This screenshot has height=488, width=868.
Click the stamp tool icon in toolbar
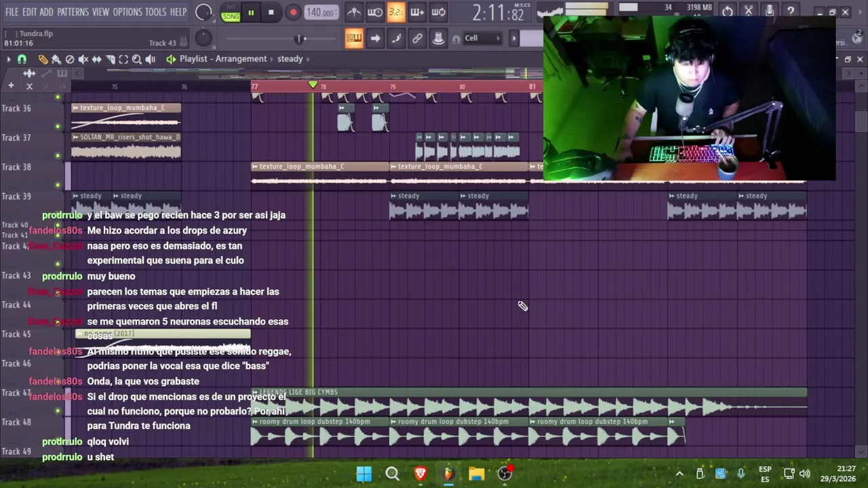(438, 38)
